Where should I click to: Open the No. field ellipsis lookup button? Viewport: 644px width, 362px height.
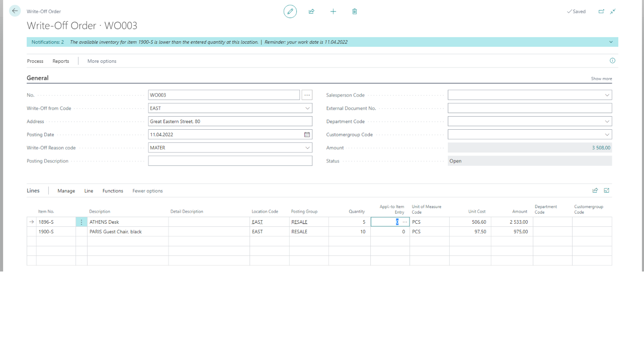click(307, 95)
